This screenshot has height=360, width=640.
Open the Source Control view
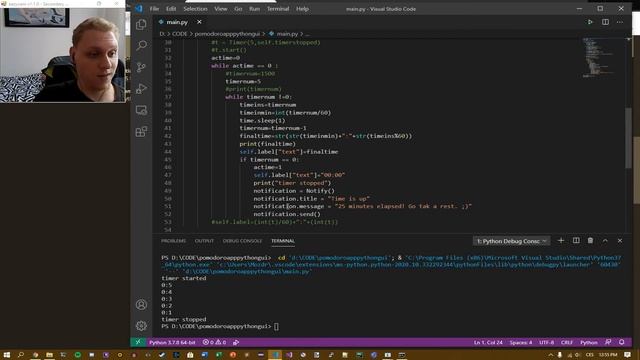[x=141, y=67]
